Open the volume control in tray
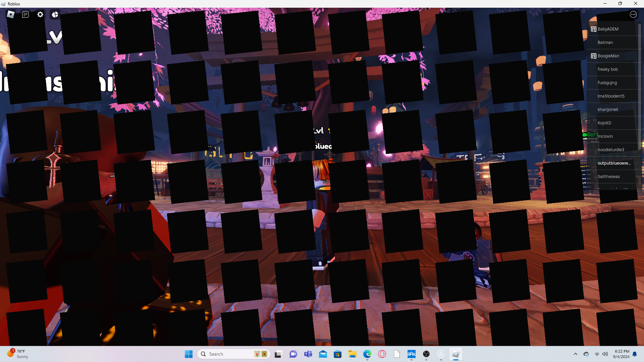Viewport: 644px width, 362px height. click(x=605, y=354)
